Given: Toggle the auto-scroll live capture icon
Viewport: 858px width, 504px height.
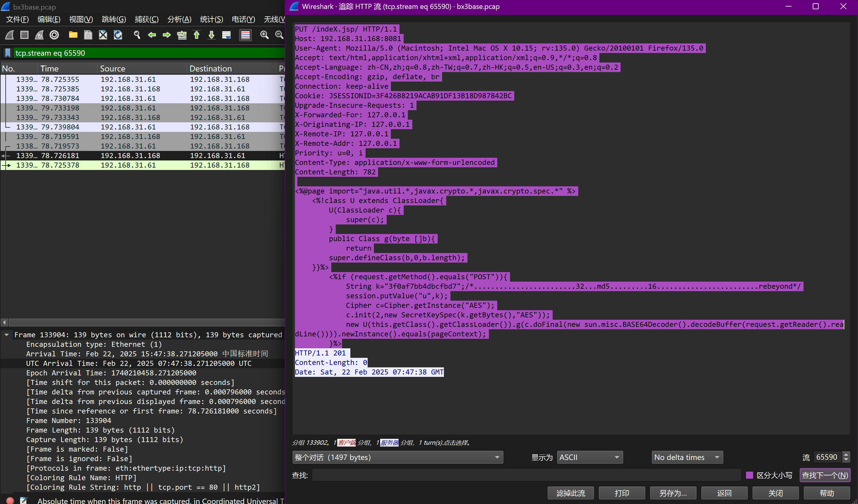Looking at the screenshot, I should 226,35.
